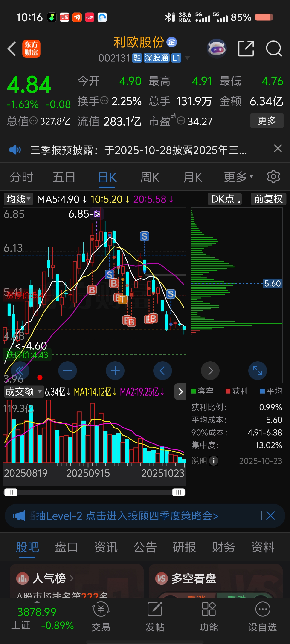Open the 股吧 tab

[27, 547]
